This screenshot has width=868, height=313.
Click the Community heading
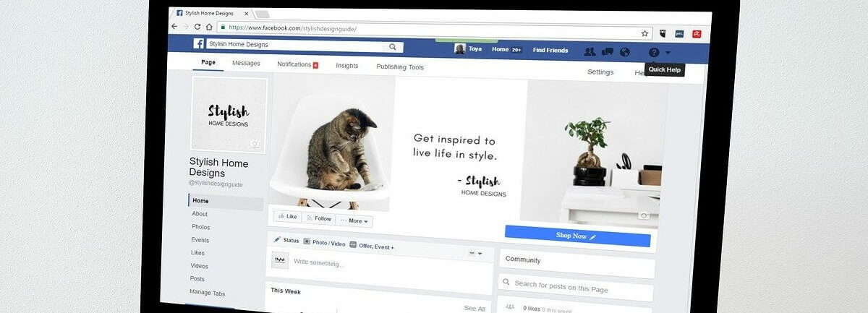point(523,260)
